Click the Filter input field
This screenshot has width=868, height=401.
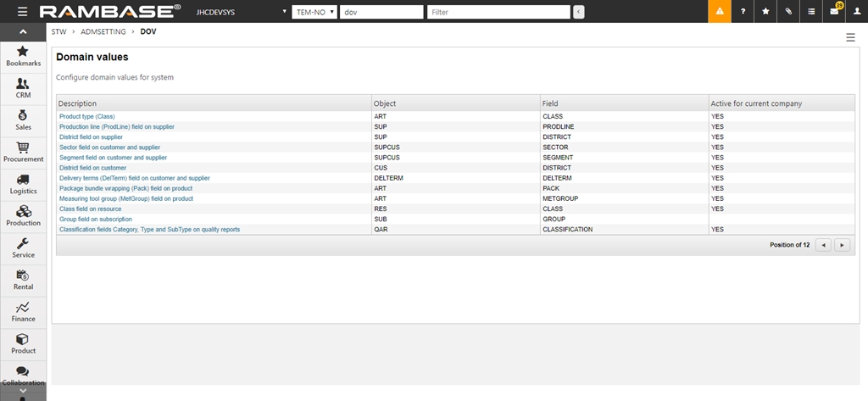(498, 12)
